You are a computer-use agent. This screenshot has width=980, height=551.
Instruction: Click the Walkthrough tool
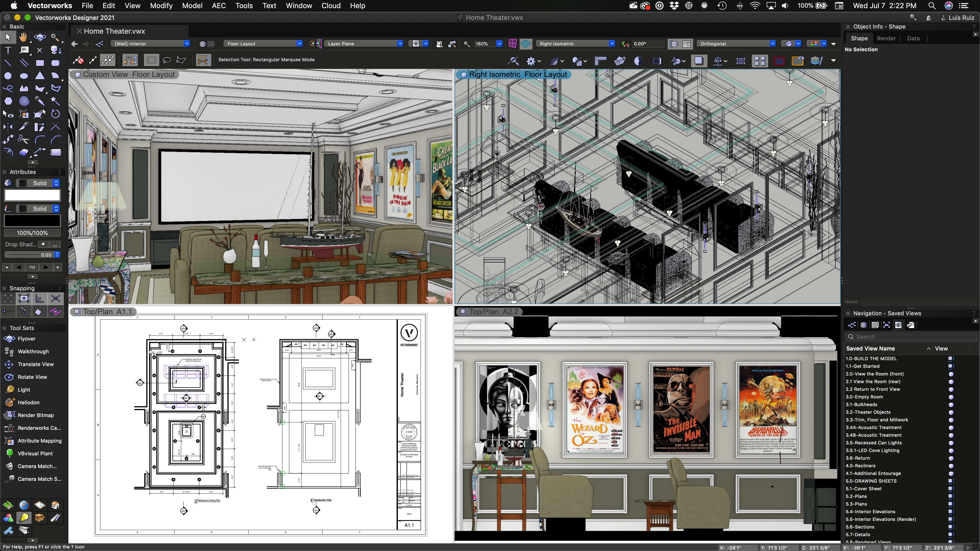point(33,351)
